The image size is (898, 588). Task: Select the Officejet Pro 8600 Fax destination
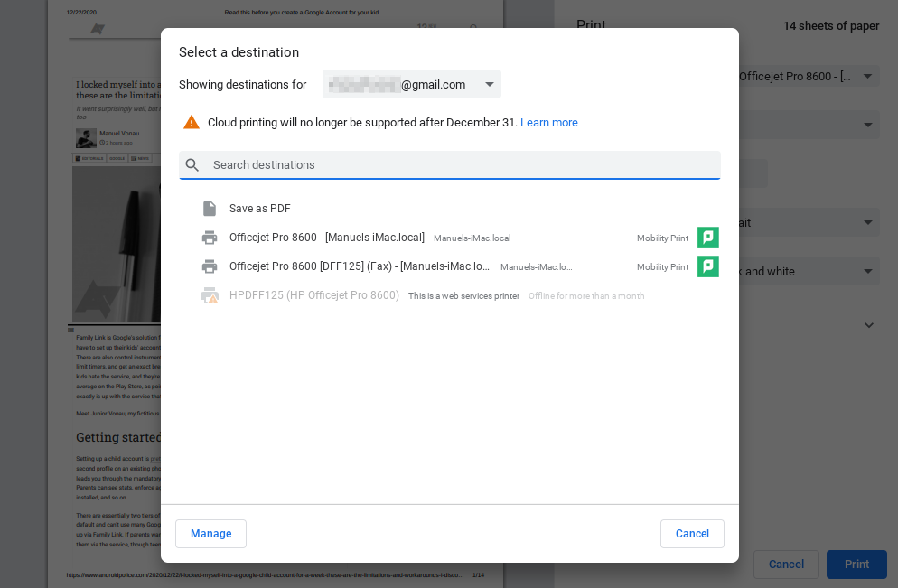tap(359, 266)
